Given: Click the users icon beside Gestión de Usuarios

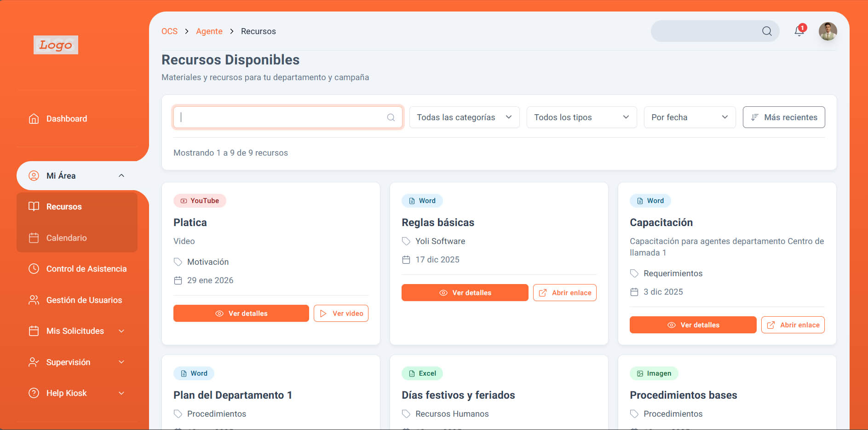Looking at the screenshot, I should (x=34, y=300).
